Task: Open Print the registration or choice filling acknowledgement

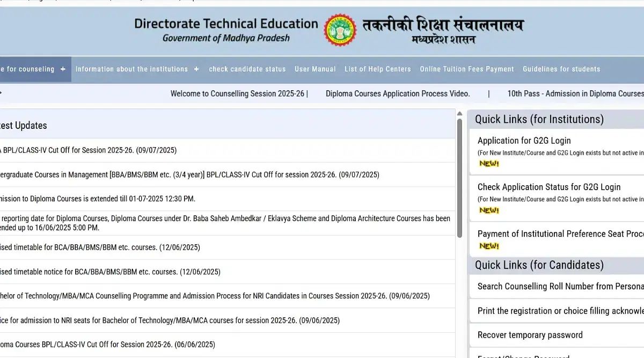Action: [561, 311]
